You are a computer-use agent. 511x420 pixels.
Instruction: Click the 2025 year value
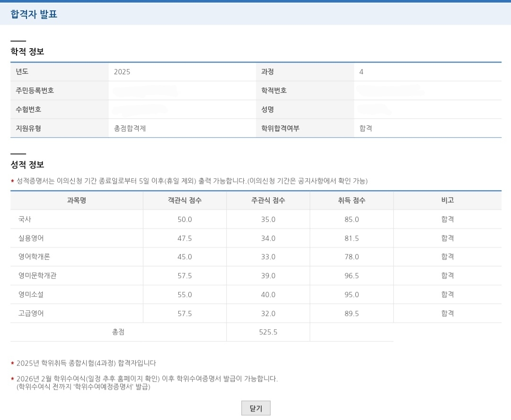pos(122,72)
